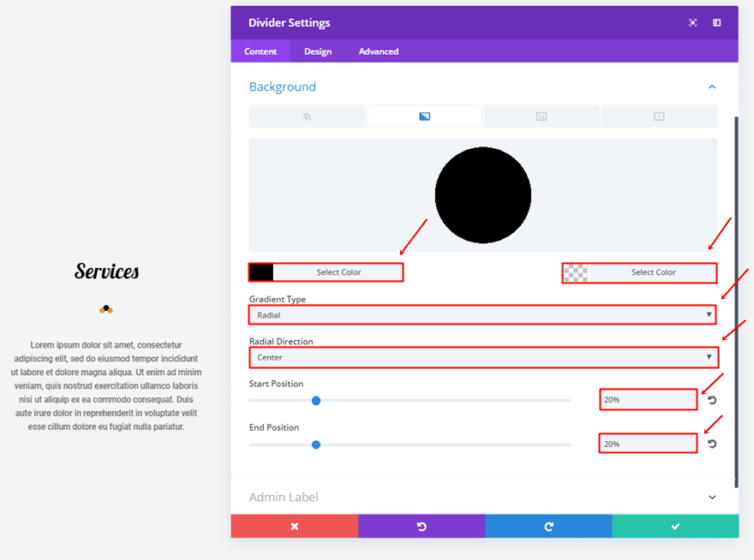Image resolution: width=754 pixels, height=560 pixels.
Task: Select the background image tab icon
Action: (542, 116)
